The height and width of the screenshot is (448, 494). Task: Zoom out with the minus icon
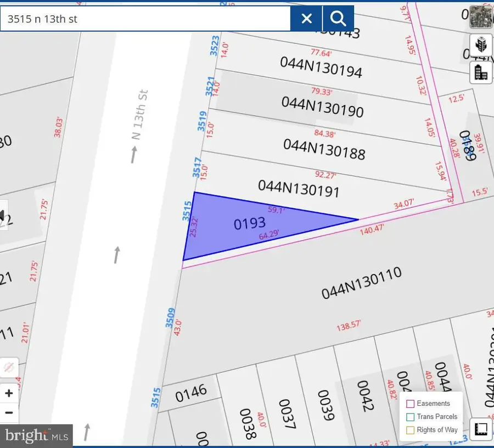9,413
